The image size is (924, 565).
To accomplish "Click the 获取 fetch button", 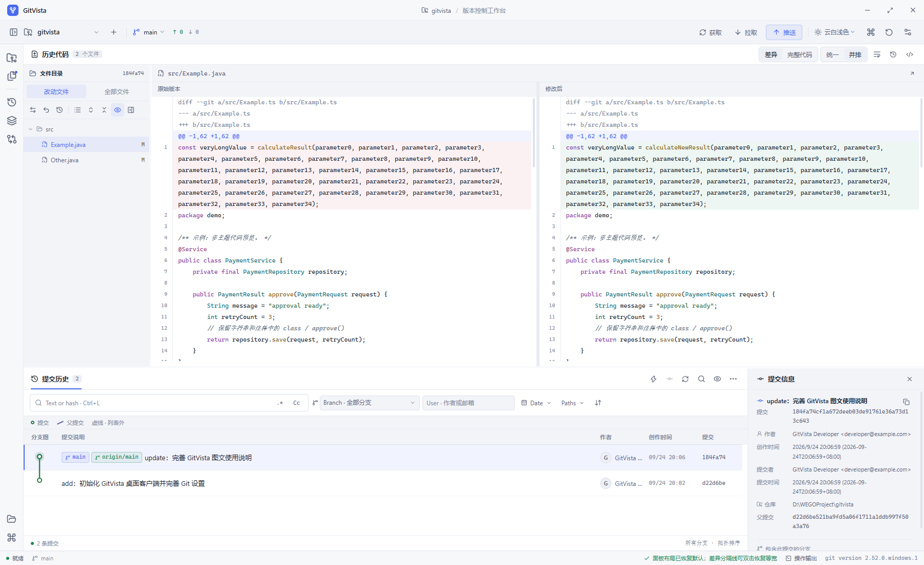I will [x=710, y=32].
